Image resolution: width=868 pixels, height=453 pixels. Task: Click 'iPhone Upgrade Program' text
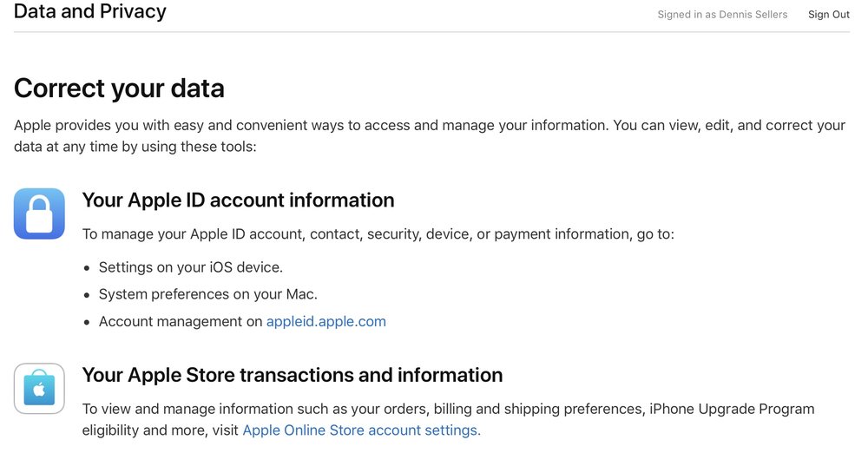click(732, 410)
